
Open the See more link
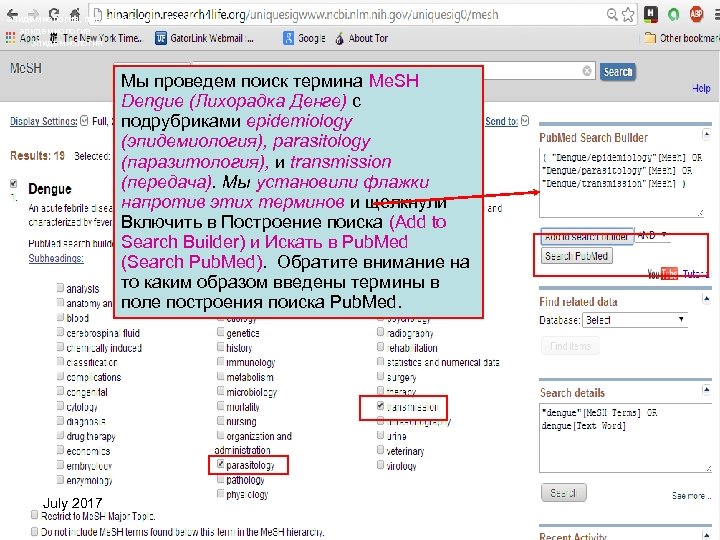691,495
